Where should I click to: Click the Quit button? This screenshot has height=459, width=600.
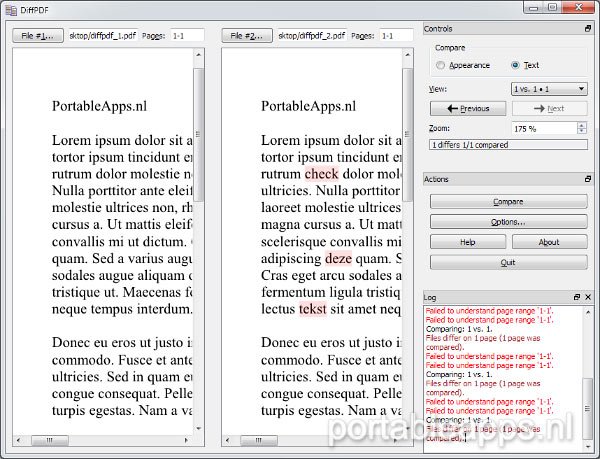tap(508, 262)
